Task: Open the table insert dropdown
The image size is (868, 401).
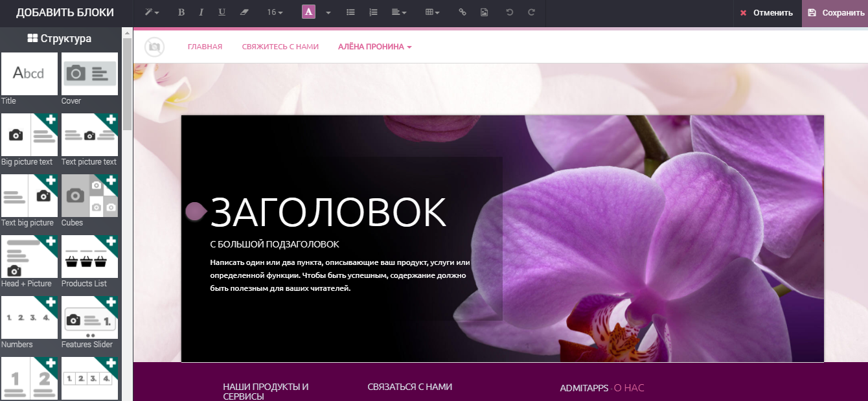Action: 432,12
